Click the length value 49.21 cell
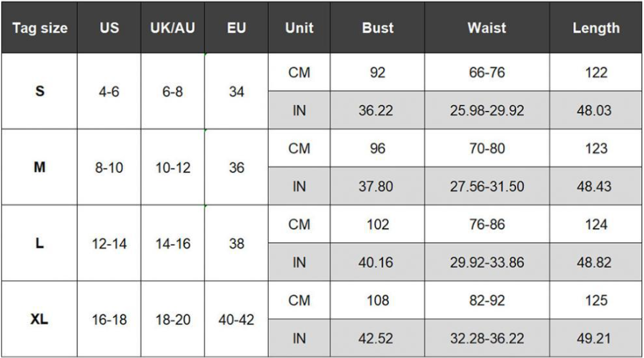This screenshot has height=358, width=644. [x=595, y=339]
